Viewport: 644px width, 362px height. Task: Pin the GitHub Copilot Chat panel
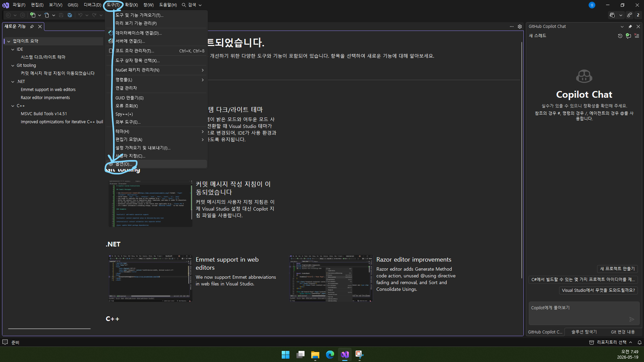(630, 27)
